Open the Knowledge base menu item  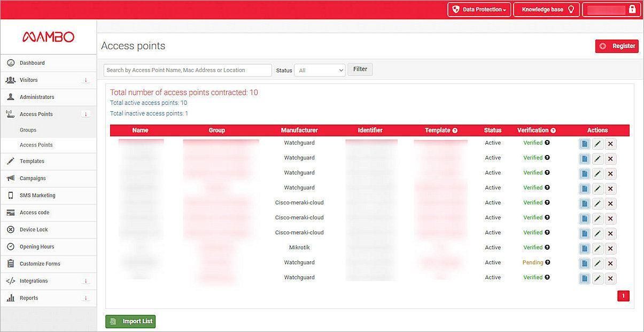(x=546, y=9)
